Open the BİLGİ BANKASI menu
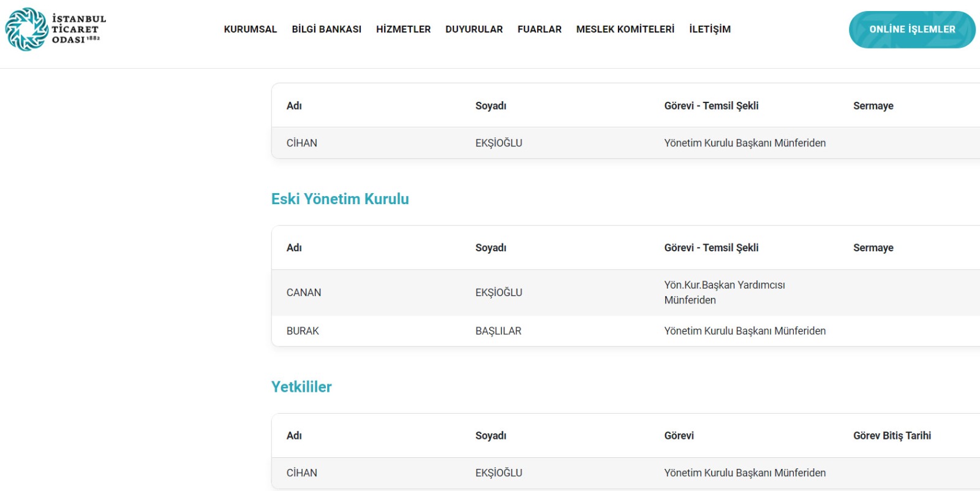This screenshot has height=491, width=980. (326, 29)
